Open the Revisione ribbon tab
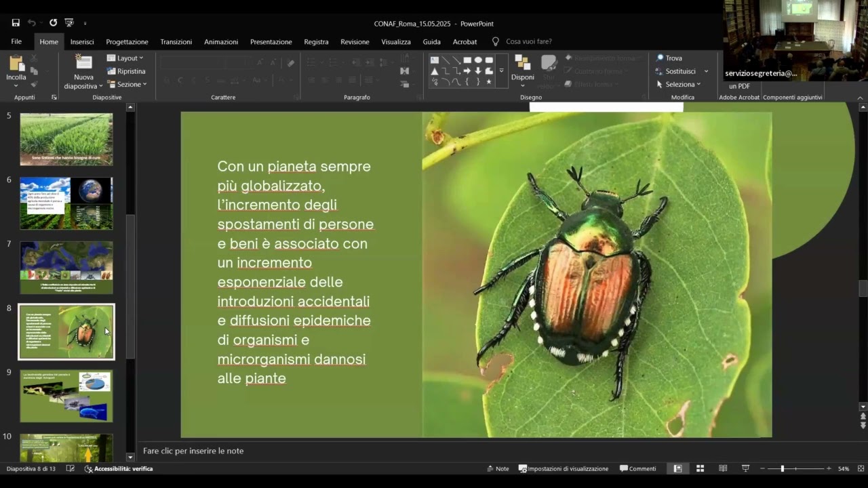Viewport: 868px width, 488px height. 355,42
